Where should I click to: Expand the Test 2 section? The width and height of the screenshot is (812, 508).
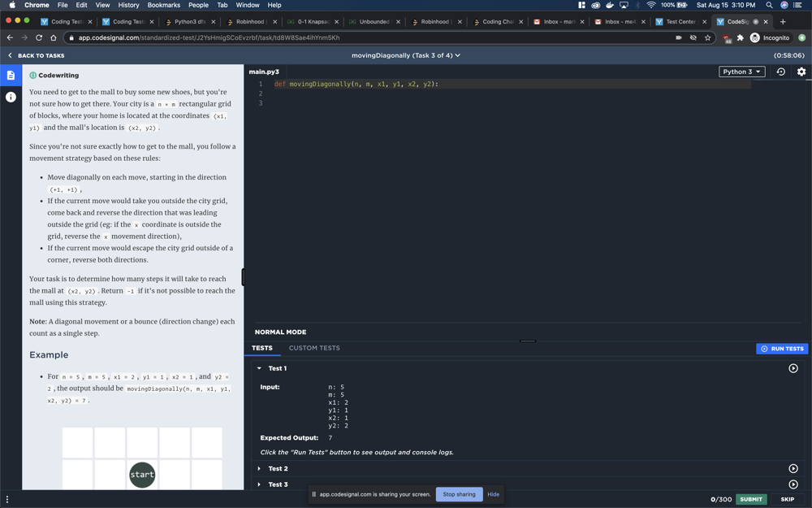tap(259, 468)
